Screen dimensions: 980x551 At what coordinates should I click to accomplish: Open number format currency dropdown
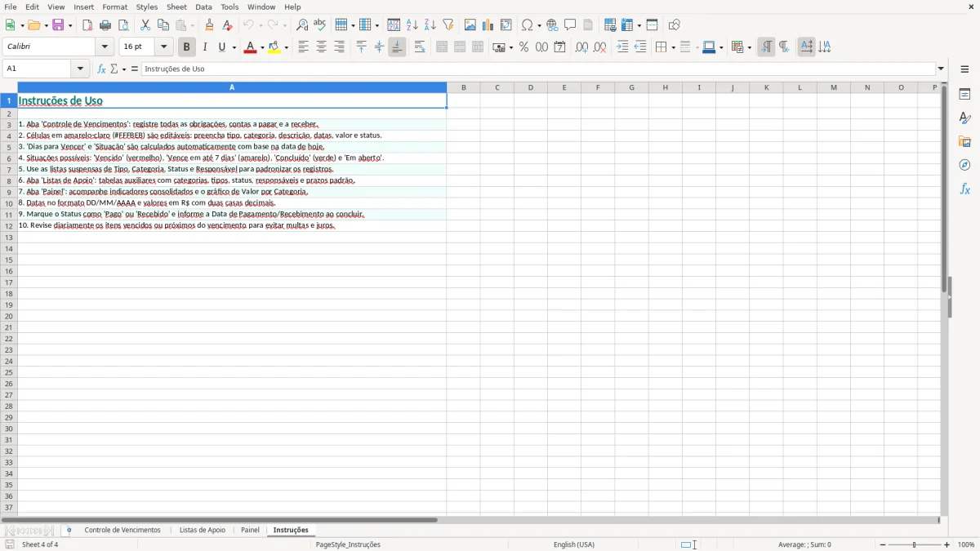[510, 47]
